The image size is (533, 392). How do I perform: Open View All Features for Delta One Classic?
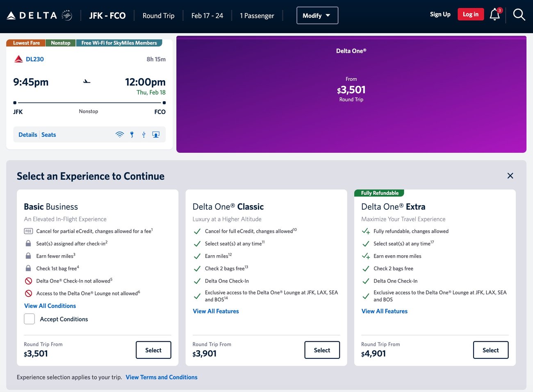(216, 311)
